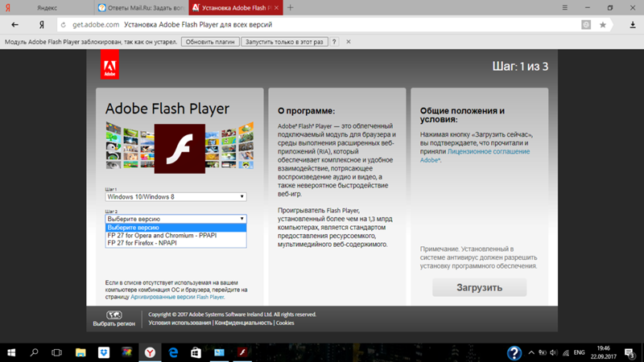
Task: Close the Adobe Flash installation tab
Action: (276, 7)
